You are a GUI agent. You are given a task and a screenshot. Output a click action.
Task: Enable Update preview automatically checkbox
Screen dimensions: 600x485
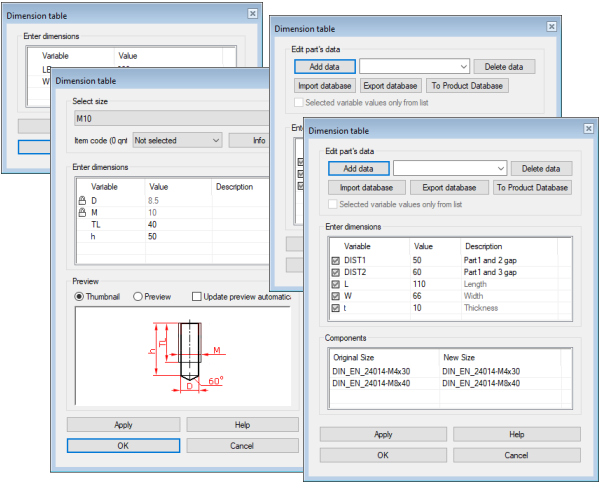click(x=197, y=296)
